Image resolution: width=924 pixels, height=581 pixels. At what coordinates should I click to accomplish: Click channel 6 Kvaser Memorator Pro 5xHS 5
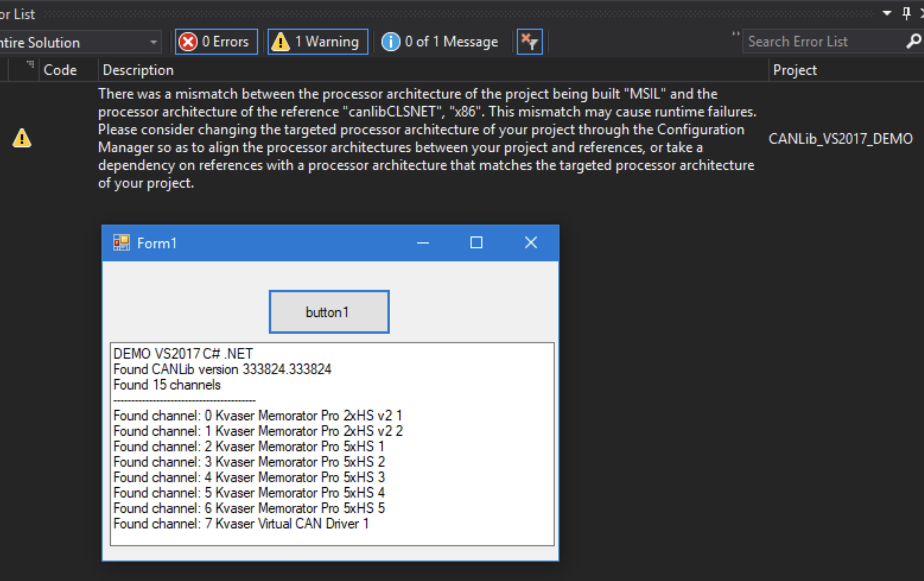click(249, 508)
